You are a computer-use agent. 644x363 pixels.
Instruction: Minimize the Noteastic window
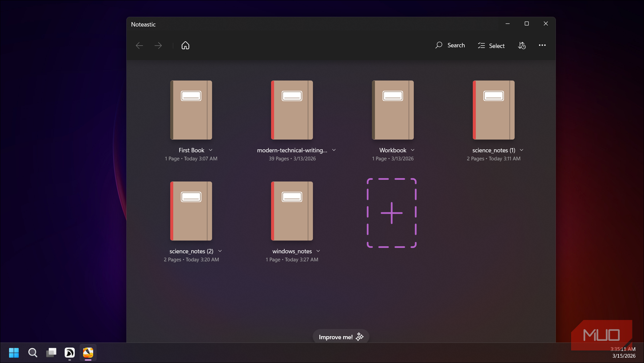(508, 23)
